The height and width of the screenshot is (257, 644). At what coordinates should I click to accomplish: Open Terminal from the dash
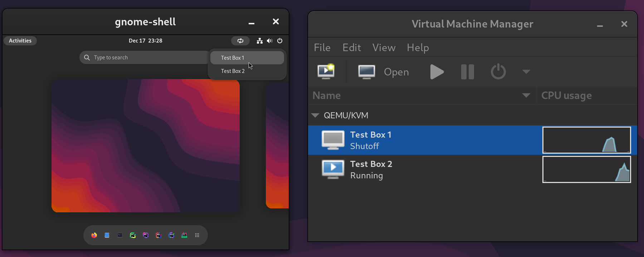(120, 235)
